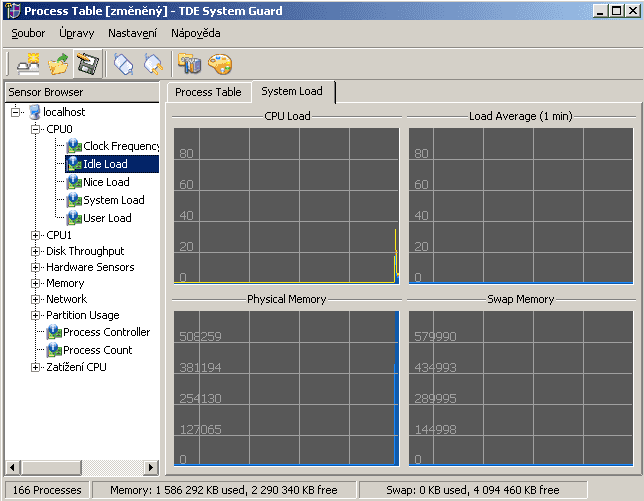Select the User Load sensor
644x501 pixels.
coord(107,218)
